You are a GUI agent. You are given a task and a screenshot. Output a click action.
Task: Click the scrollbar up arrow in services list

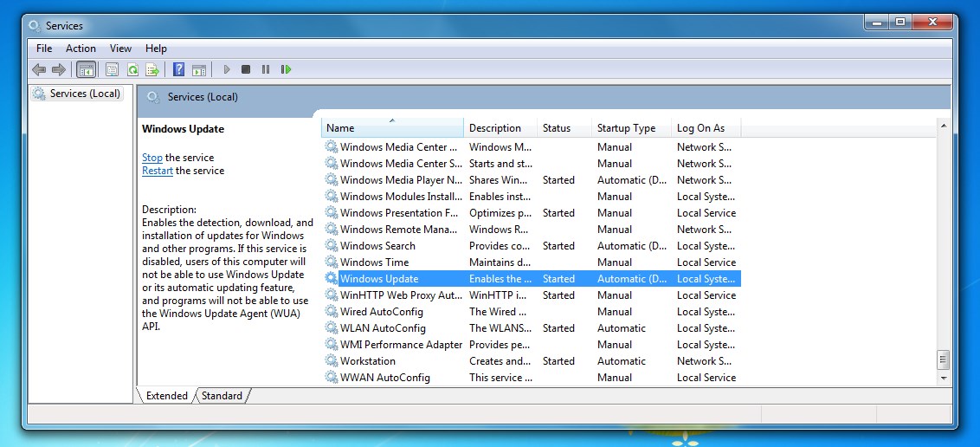click(944, 126)
